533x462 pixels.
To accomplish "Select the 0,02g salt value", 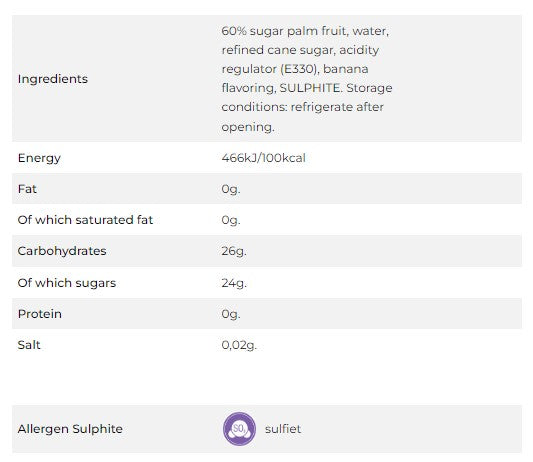I will pos(239,345).
